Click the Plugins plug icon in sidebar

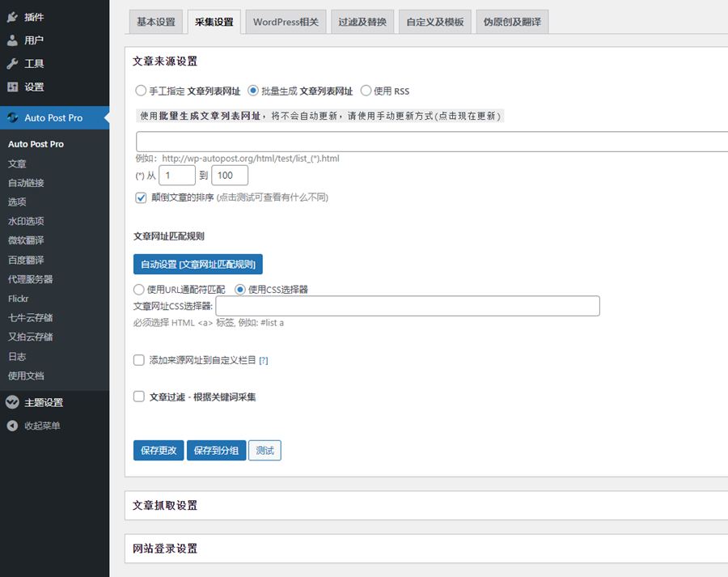[x=12, y=17]
